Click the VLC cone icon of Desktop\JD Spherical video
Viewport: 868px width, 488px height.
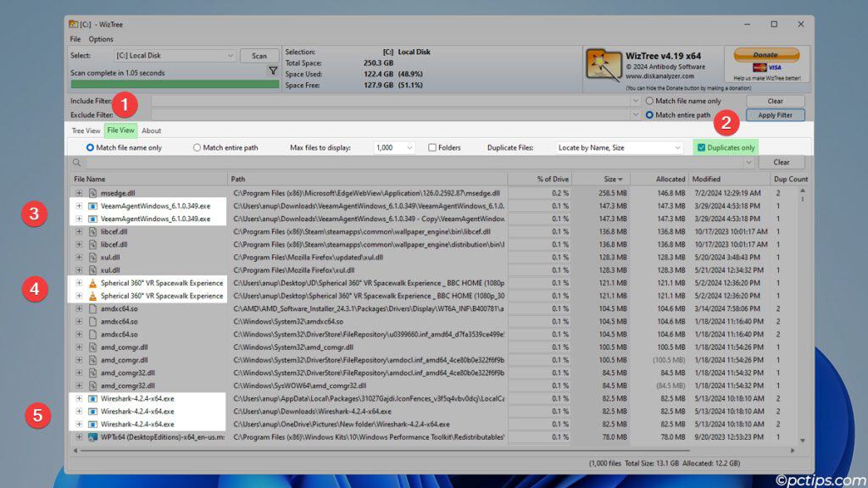click(93, 283)
